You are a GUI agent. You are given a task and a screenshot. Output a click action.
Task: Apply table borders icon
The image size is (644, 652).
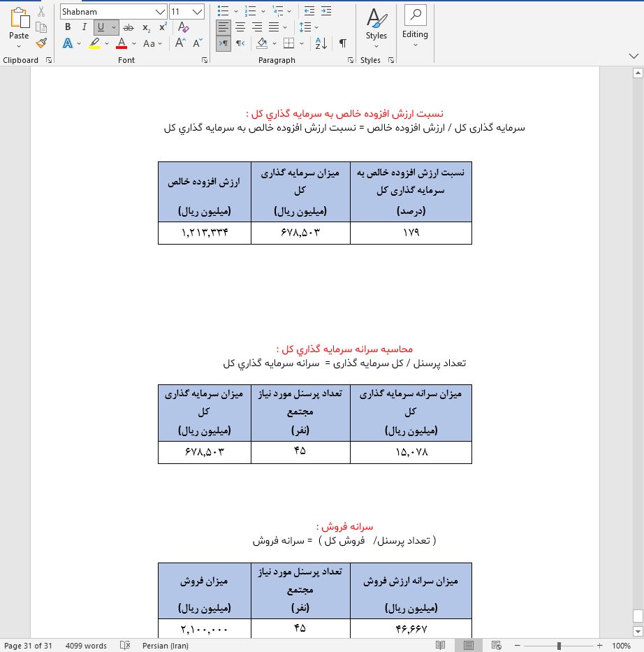tap(288, 43)
